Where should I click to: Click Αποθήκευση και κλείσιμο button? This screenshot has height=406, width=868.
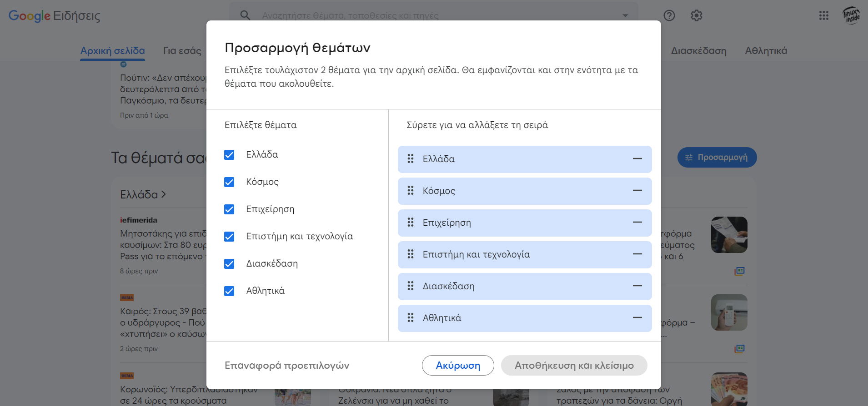(x=574, y=366)
